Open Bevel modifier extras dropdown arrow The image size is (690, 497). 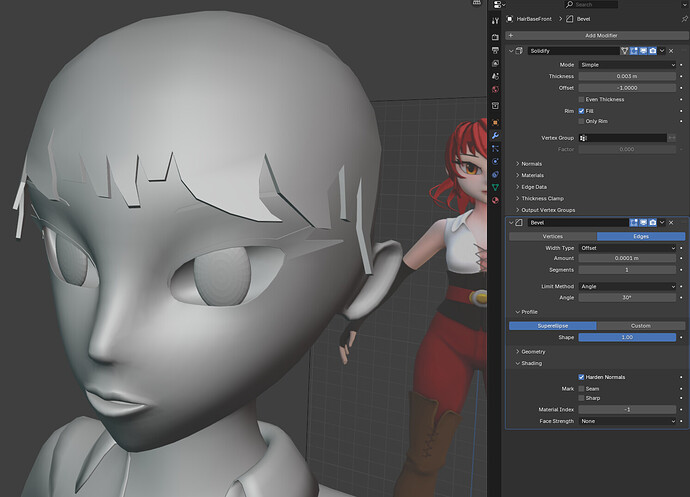(662, 223)
